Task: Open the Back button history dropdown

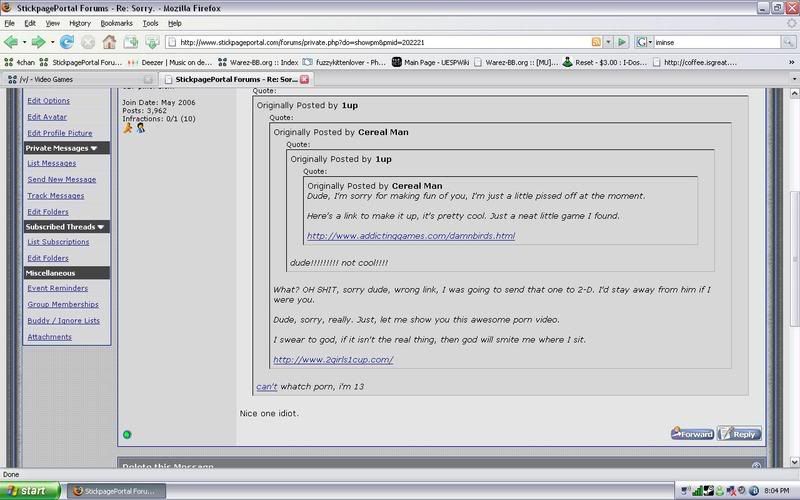Action: pos(23,42)
